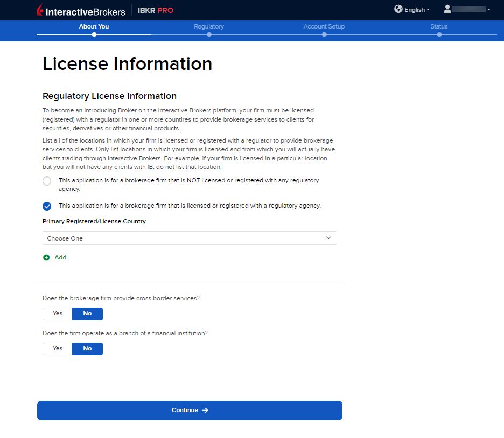Image resolution: width=504 pixels, height=438 pixels.
Task: Click the Interactive Brokers logo
Action: (x=81, y=10)
